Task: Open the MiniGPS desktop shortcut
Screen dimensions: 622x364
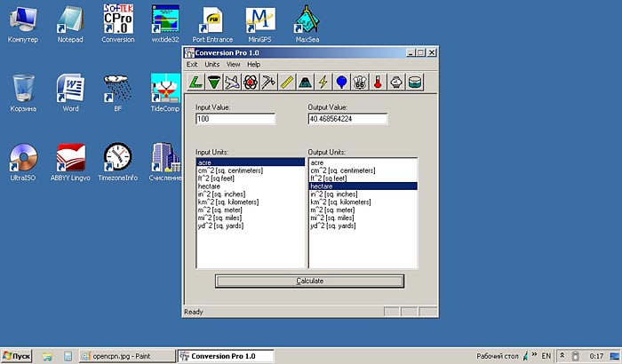Action: click(x=259, y=24)
